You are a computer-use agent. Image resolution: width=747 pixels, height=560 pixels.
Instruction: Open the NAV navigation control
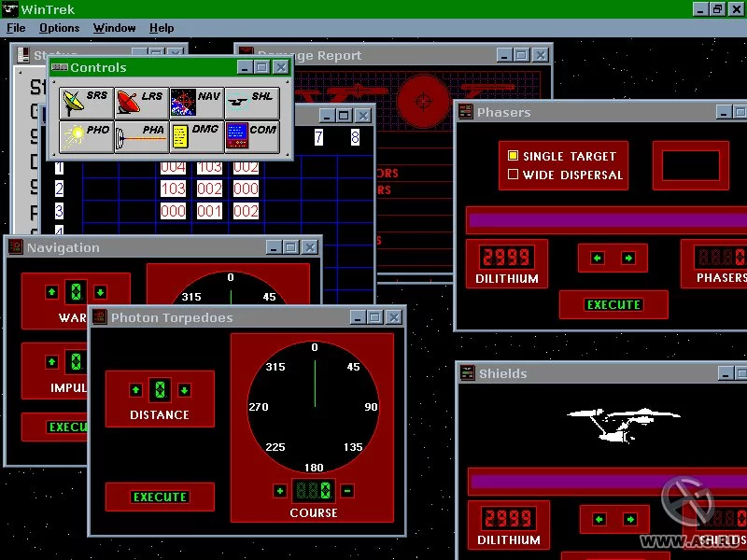coord(197,103)
